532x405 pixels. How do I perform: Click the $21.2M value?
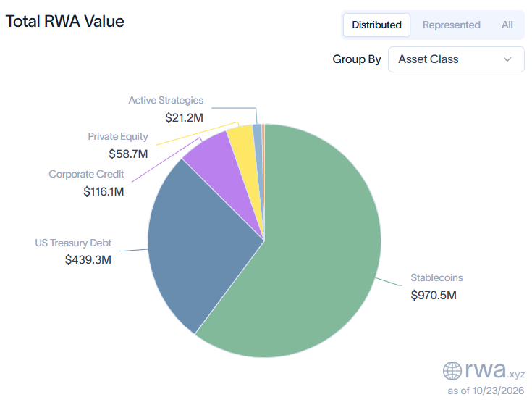[x=184, y=118]
